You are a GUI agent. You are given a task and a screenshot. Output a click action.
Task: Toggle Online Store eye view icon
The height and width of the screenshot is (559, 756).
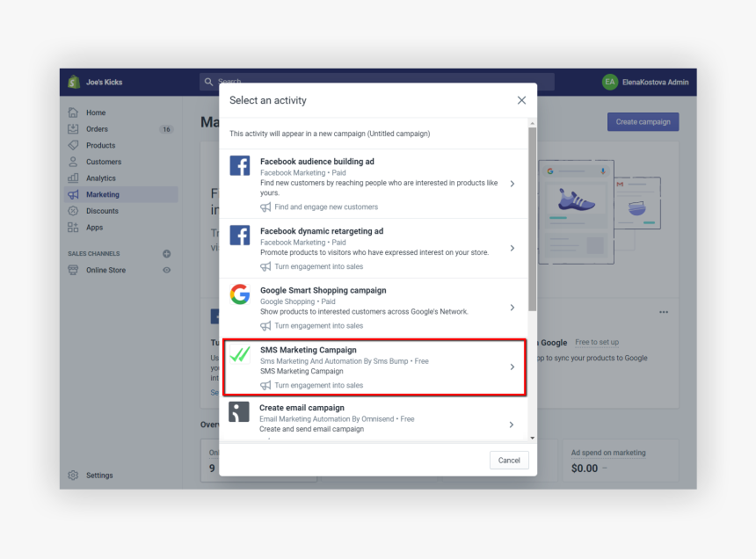tap(167, 270)
